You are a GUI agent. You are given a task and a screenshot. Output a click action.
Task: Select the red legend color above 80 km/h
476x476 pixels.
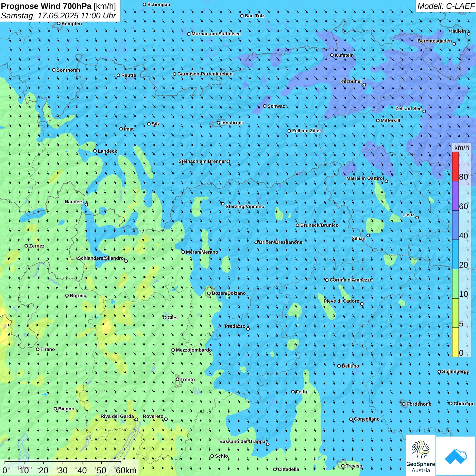pyautogui.click(x=455, y=166)
